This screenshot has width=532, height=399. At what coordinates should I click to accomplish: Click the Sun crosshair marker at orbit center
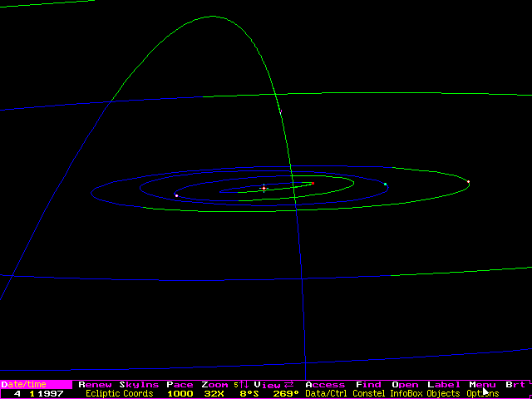point(264,188)
